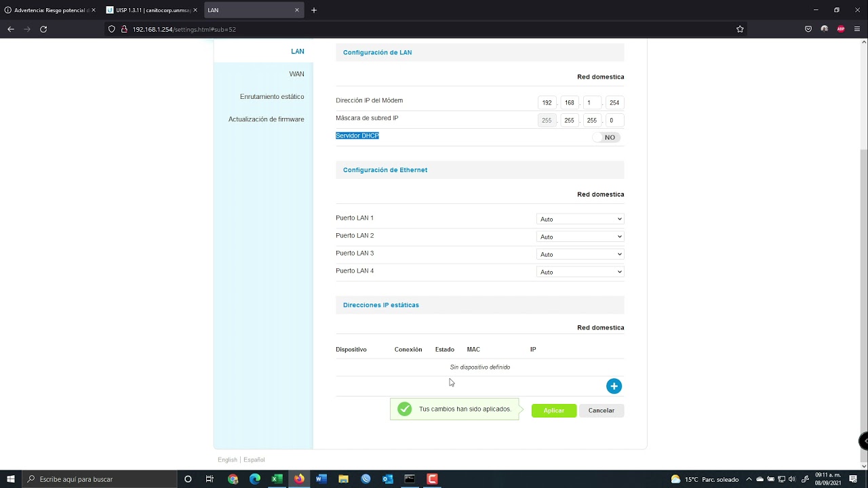Open Task View on the taskbar
Image resolution: width=868 pixels, height=488 pixels.
[x=210, y=479]
